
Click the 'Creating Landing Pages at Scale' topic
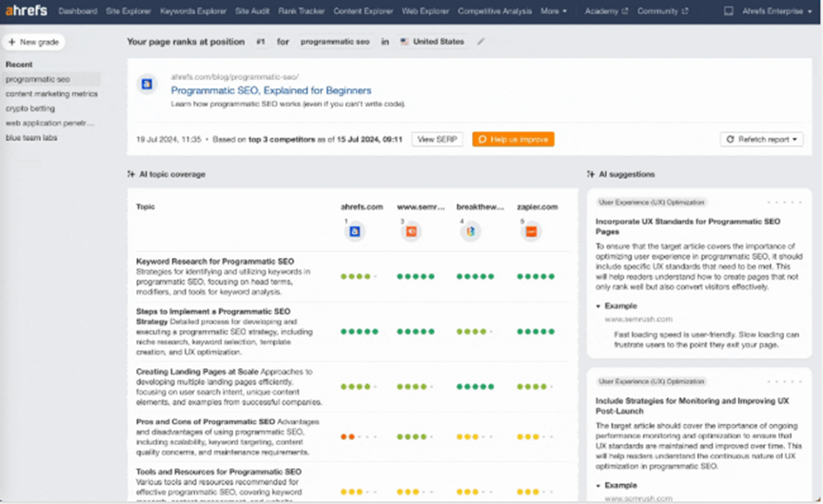click(197, 371)
